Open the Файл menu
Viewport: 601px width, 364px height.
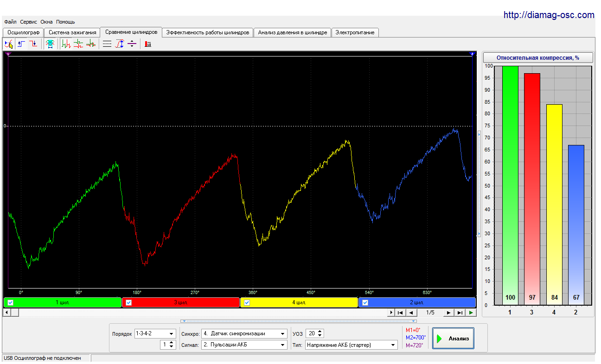10,22
